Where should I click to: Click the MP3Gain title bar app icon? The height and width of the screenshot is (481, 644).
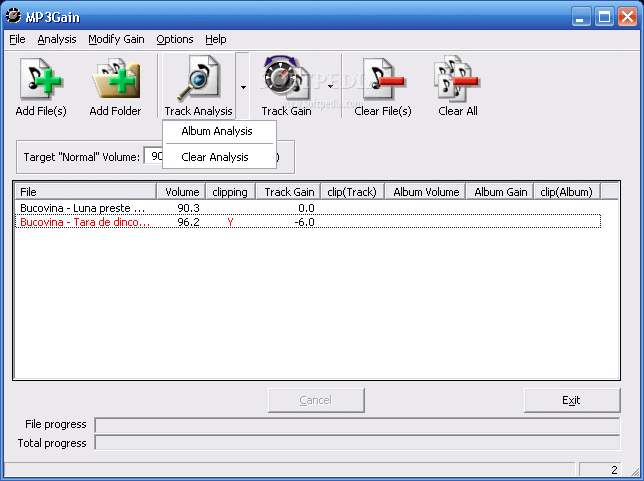(x=14, y=16)
